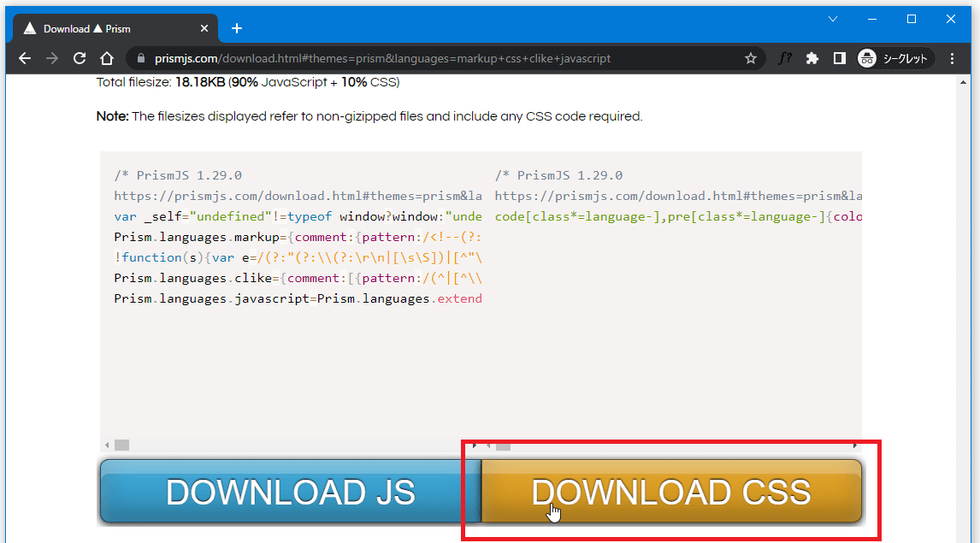980x543 pixels.
Task: Click the JS code pane horizontal scrollbar thumb
Action: [121, 446]
